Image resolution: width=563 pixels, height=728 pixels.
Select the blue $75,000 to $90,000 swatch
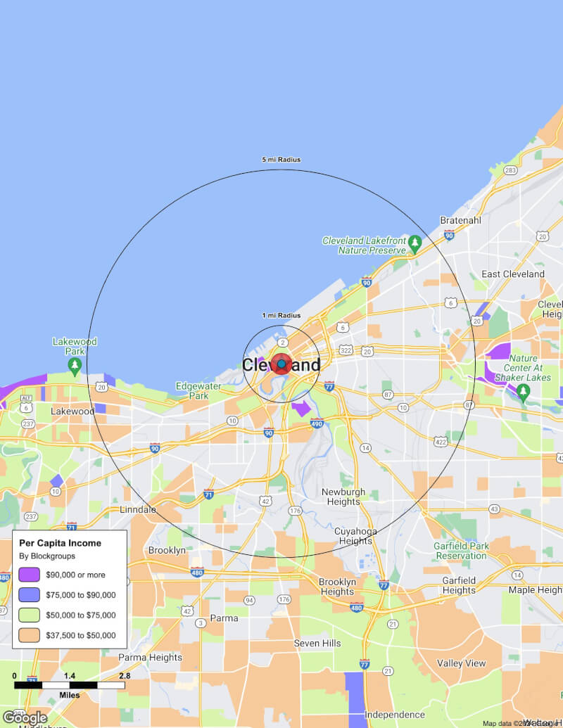(x=29, y=594)
